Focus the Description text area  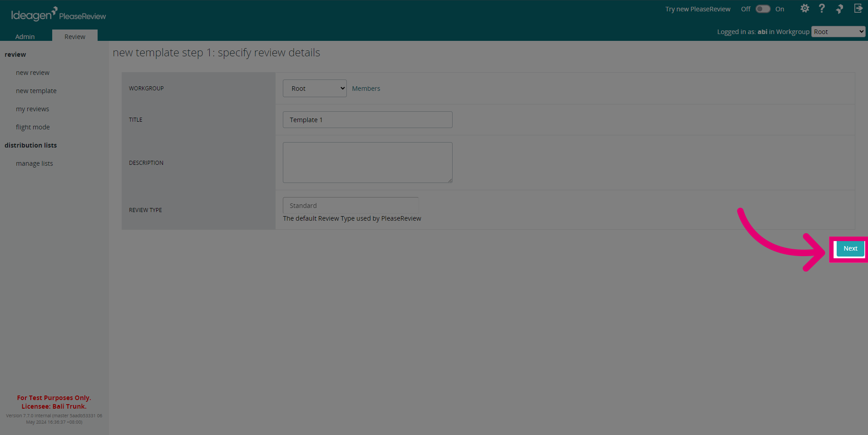tap(367, 163)
